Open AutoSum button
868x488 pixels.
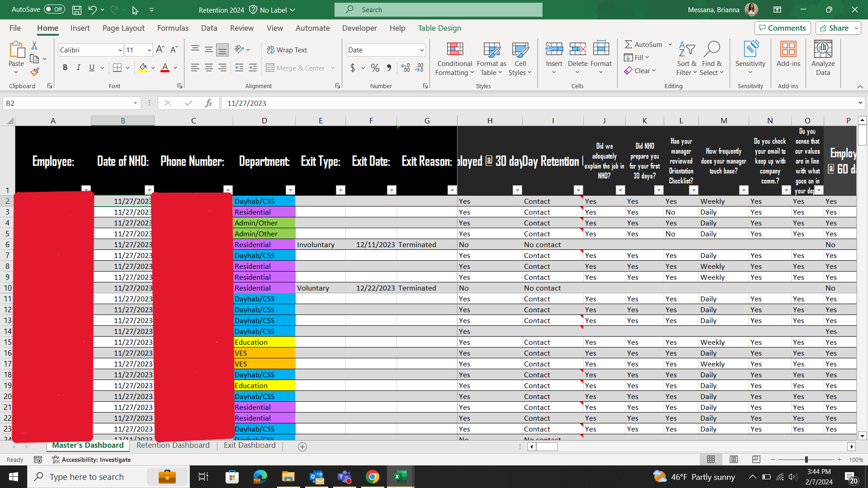coord(643,44)
